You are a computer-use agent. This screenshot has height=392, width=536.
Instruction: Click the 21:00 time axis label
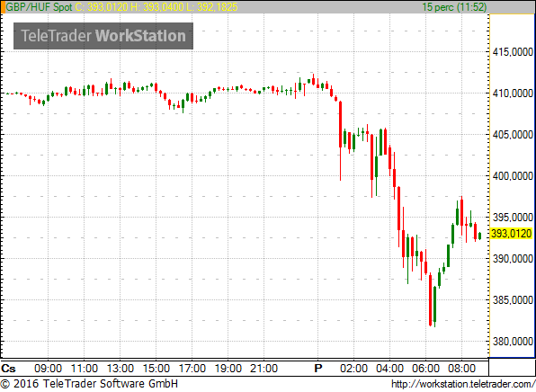point(264,369)
